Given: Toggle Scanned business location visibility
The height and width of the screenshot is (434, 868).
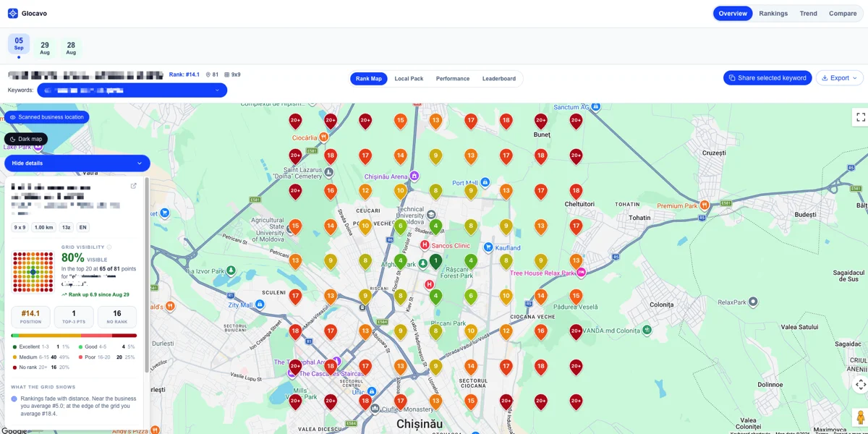Looking at the screenshot, I should [x=47, y=117].
